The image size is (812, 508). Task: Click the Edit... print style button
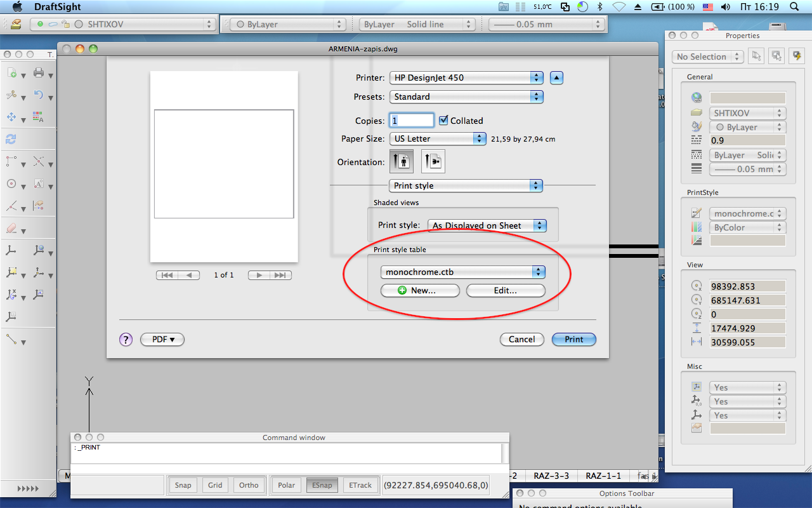[x=506, y=290]
